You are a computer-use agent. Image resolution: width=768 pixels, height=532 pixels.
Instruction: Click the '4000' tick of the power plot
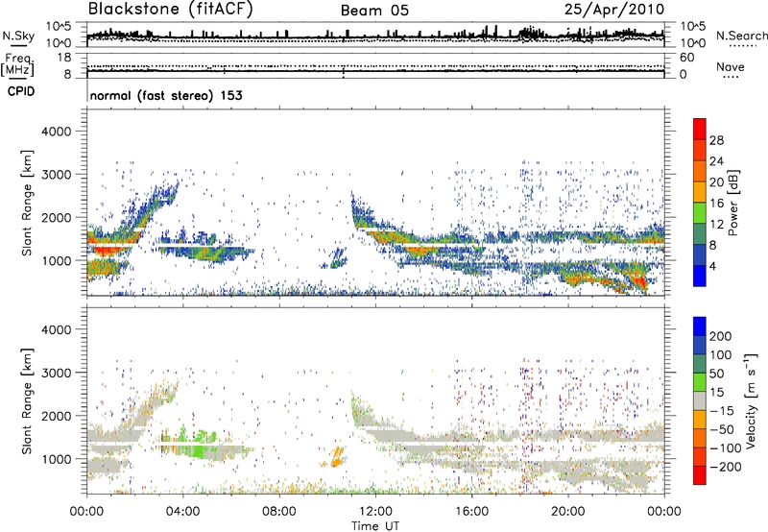(56, 132)
